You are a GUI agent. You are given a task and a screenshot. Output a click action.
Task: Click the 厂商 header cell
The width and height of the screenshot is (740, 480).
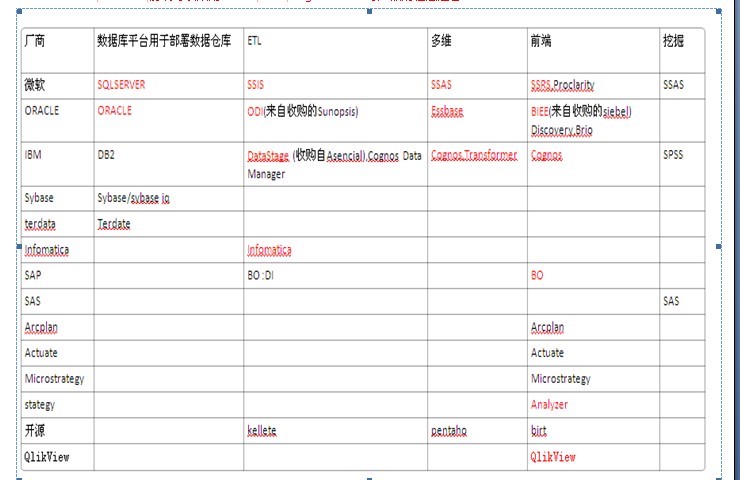57,51
